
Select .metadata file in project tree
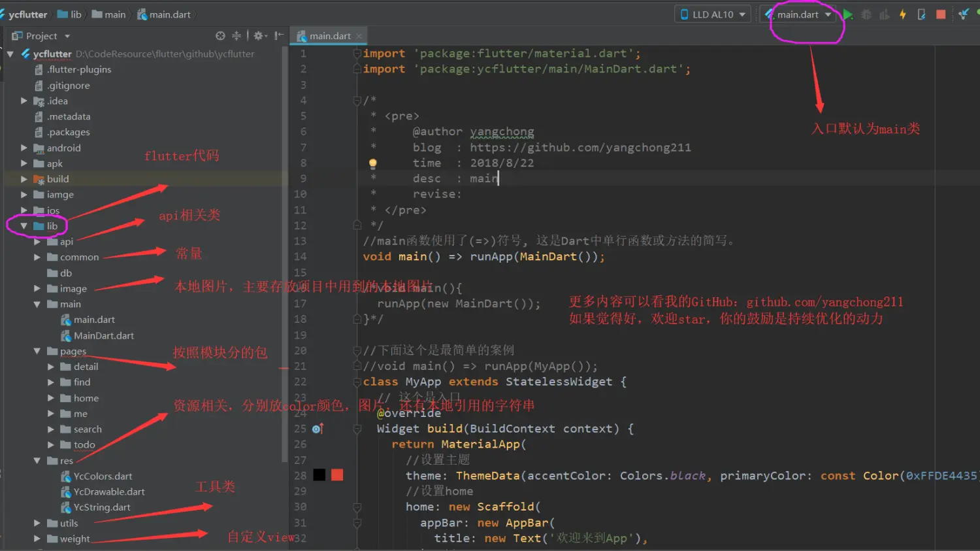click(62, 116)
